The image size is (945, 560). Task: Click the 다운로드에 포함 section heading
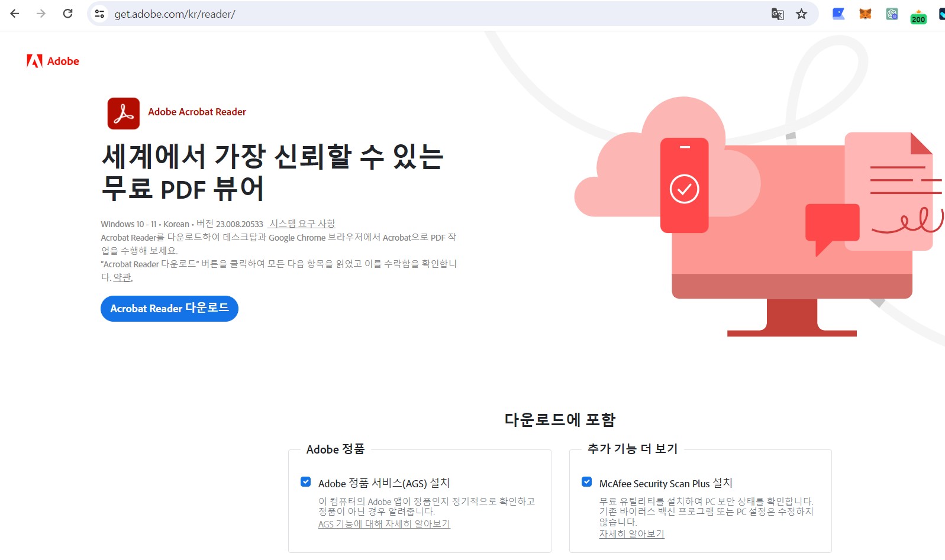tap(560, 420)
